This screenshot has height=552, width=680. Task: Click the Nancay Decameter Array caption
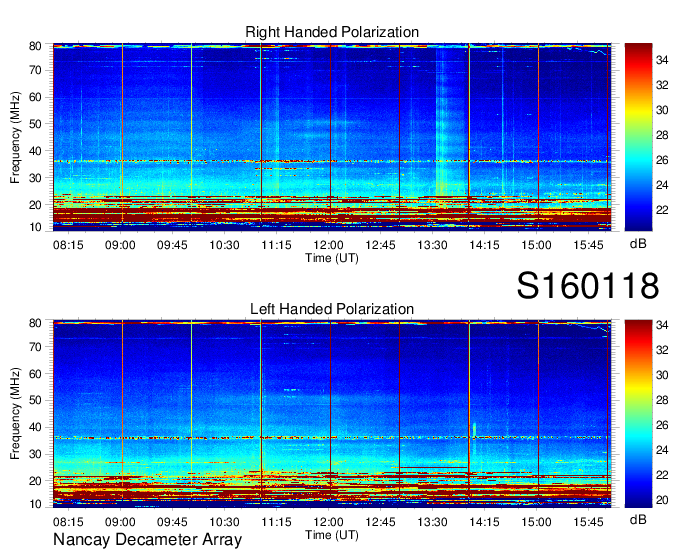point(147,540)
